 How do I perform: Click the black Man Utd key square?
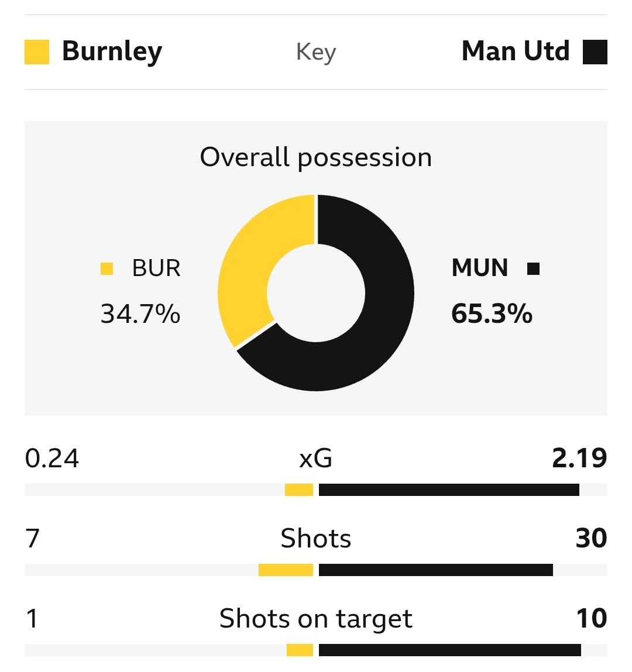595,51
